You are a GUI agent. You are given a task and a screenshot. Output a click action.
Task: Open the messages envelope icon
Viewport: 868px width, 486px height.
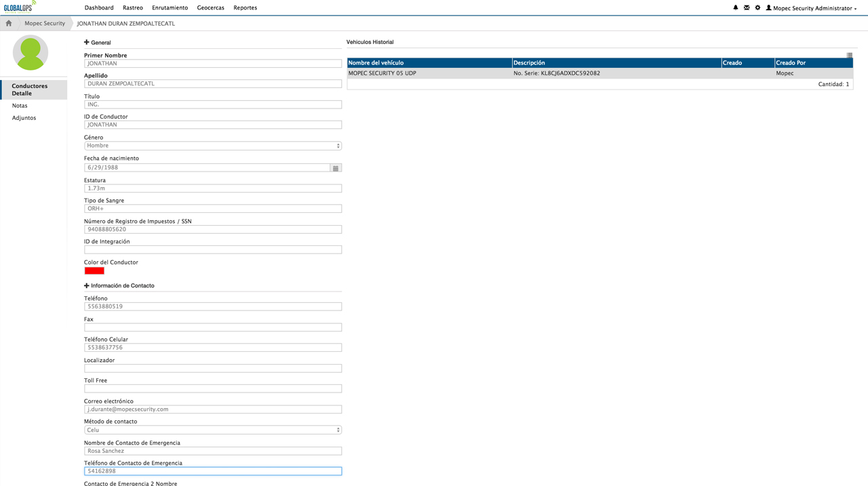pos(747,7)
